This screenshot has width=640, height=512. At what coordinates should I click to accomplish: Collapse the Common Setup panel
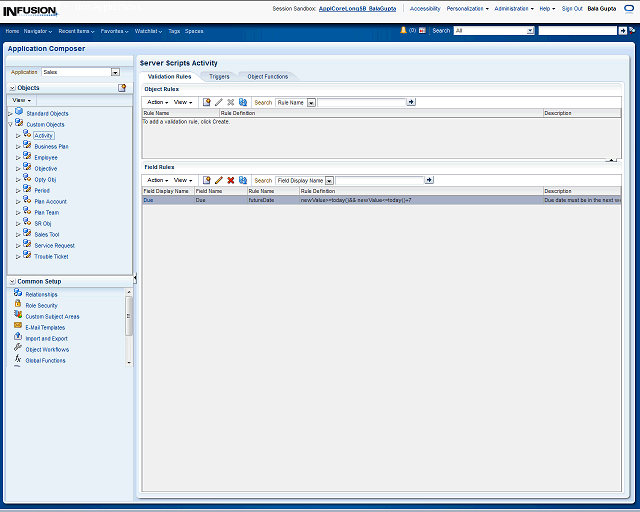click(11, 281)
